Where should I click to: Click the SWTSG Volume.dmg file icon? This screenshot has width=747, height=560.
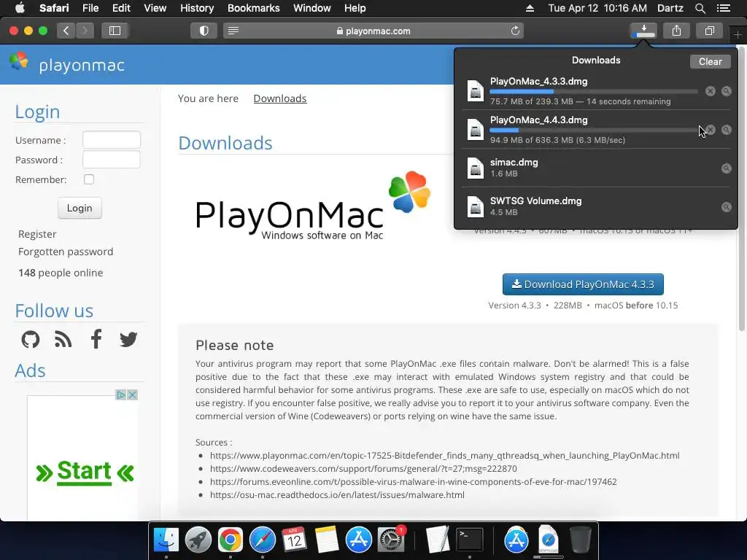475,206
